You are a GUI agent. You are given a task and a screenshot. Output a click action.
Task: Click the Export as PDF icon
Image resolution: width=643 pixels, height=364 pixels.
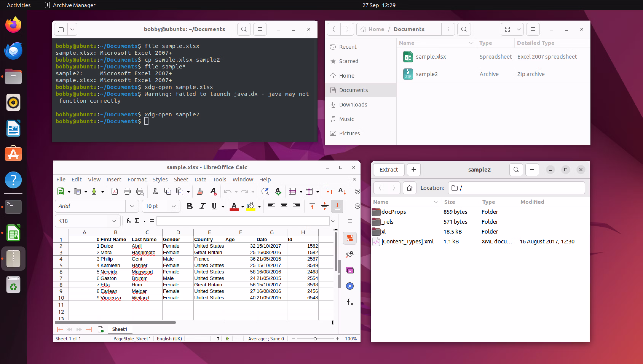(x=114, y=192)
